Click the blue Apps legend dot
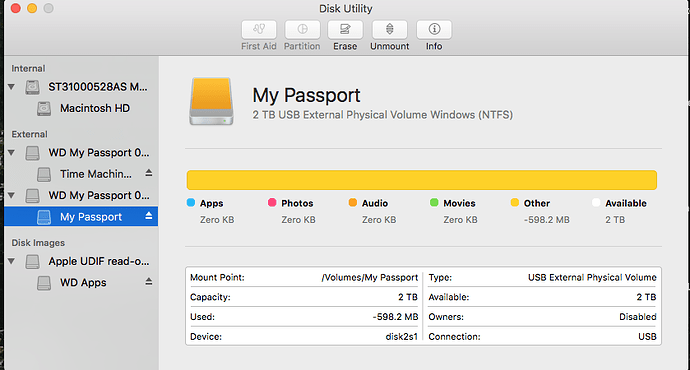 pos(191,202)
